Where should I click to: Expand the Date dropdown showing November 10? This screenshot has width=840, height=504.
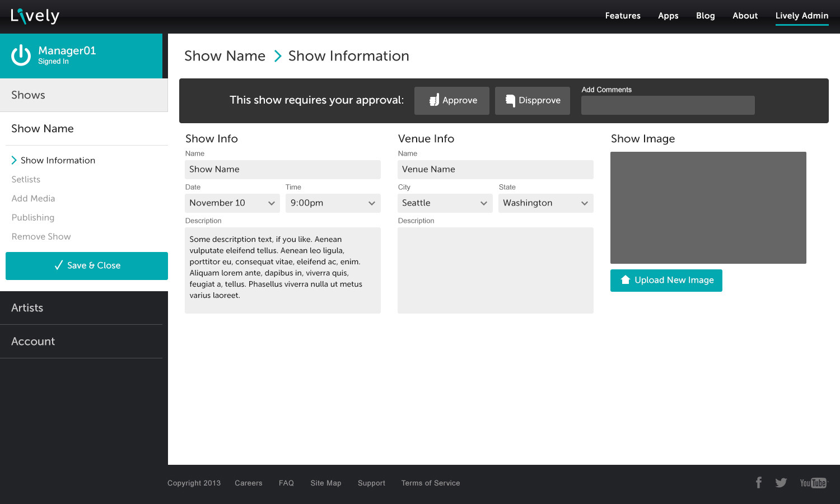click(x=232, y=203)
